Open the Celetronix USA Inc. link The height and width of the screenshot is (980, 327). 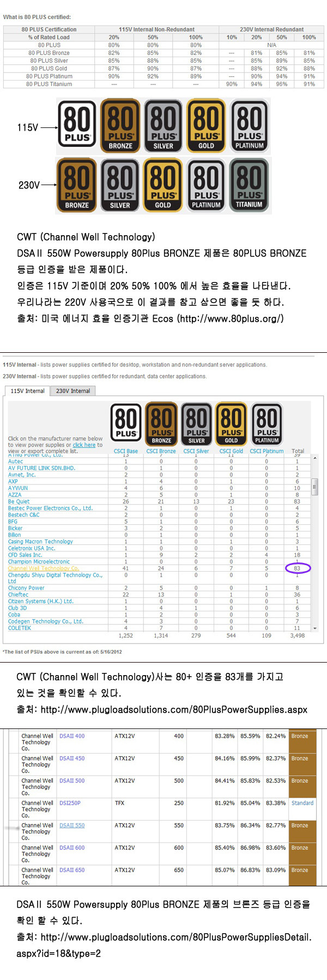32,548
